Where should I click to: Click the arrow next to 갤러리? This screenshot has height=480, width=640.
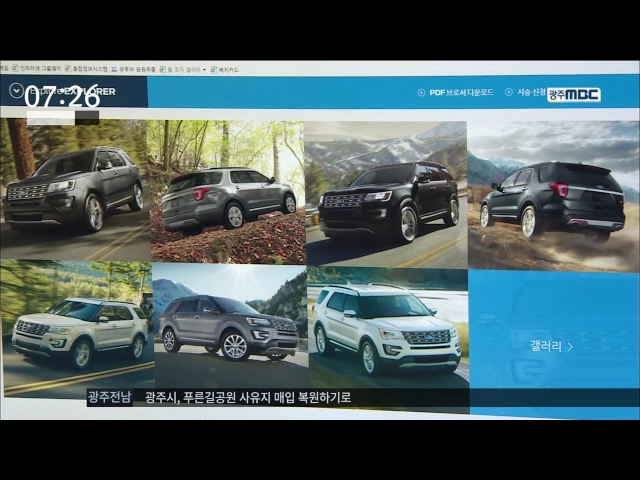(570, 347)
